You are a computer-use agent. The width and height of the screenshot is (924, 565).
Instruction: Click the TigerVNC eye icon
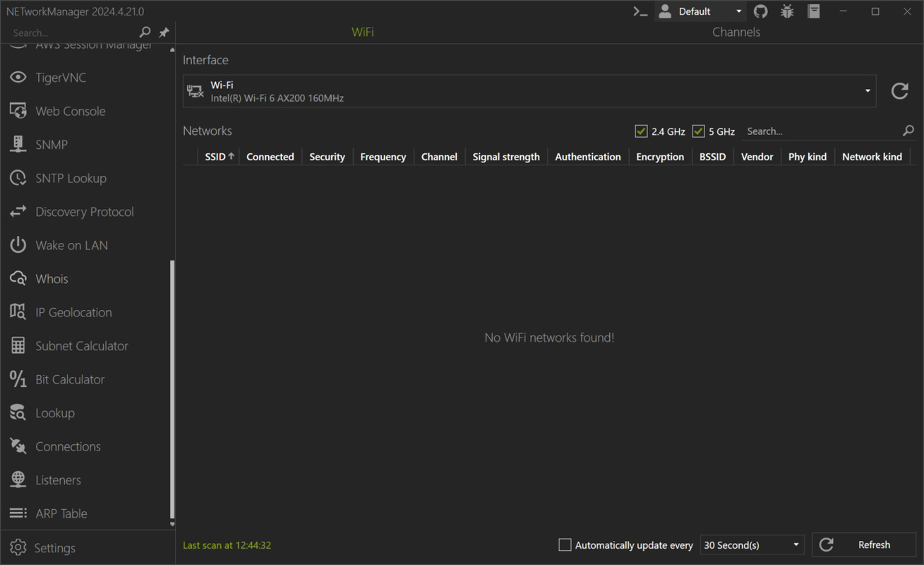point(18,77)
